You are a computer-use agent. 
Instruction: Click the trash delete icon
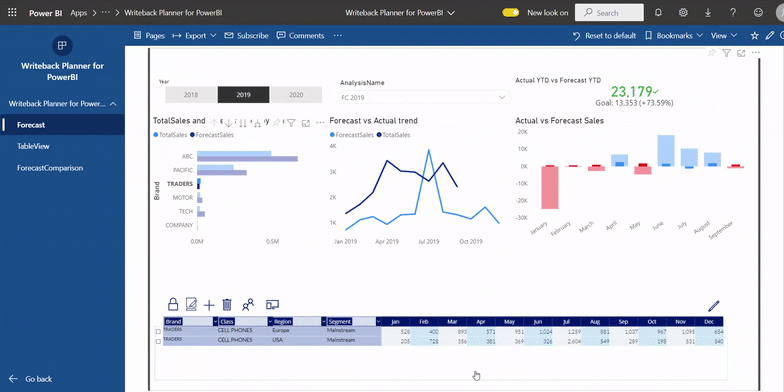coord(227,304)
